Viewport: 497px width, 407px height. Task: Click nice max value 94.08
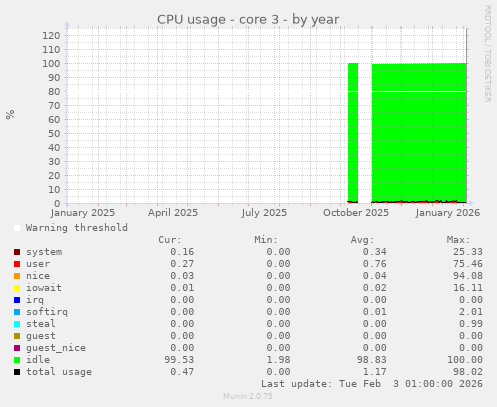468,276
